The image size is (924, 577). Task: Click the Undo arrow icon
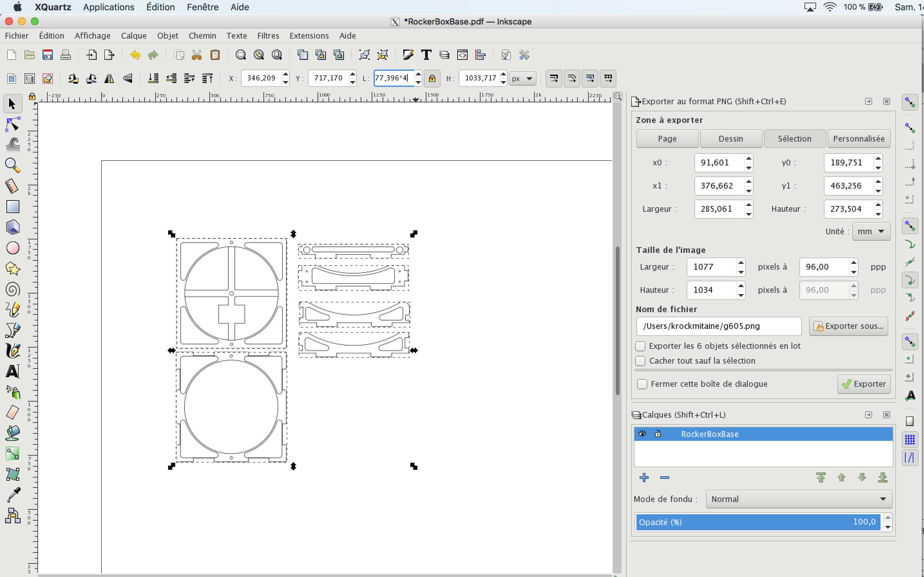pos(135,55)
